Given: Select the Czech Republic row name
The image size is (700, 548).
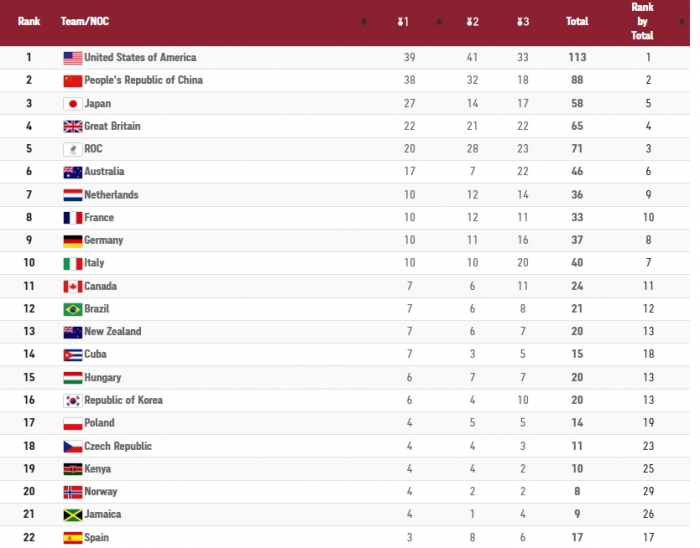Looking at the screenshot, I should click(x=118, y=446).
